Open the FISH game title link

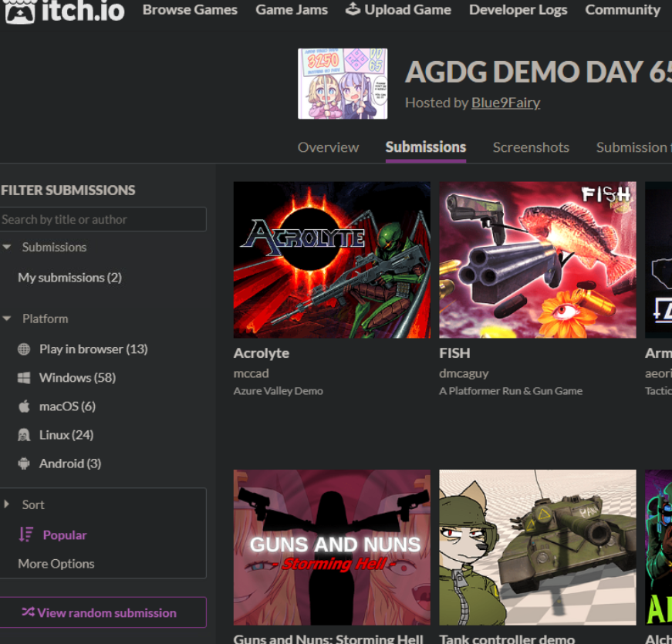tap(454, 353)
